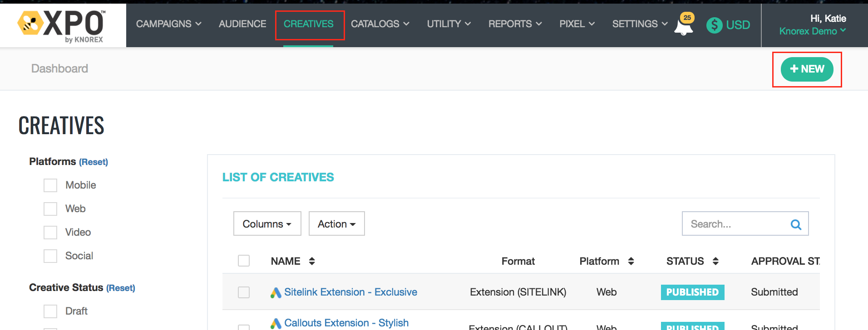The width and height of the screenshot is (868, 330).
Task: Click Google Ads icon beside Sitelink Extension
Action: (x=276, y=293)
